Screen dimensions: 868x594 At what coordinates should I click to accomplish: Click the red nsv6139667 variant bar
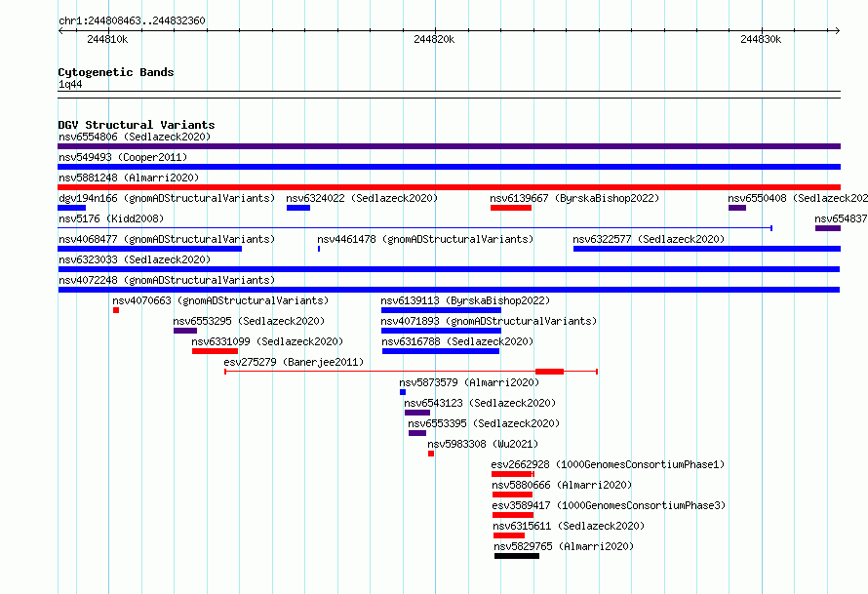tap(511, 208)
